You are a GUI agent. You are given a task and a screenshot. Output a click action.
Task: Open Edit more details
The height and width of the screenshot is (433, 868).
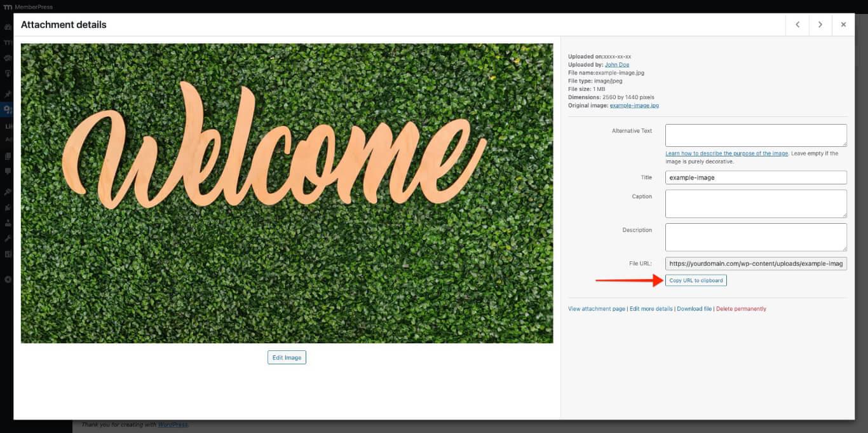tap(651, 308)
